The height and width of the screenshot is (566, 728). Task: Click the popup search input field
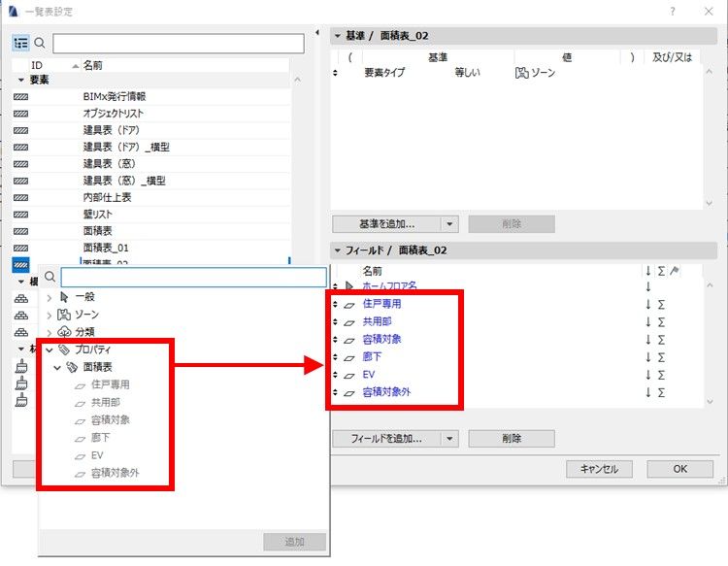click(x=193, y=278)
